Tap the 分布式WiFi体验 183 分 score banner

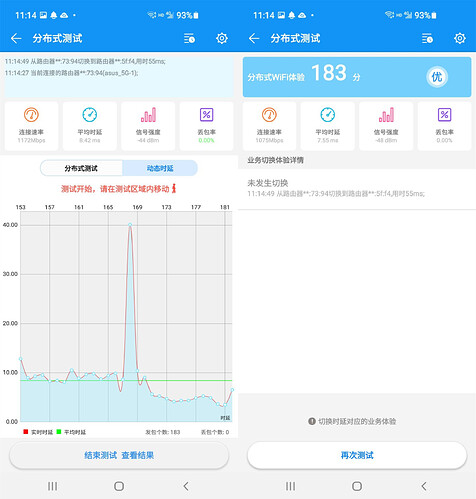pyautogui.click(x=357, y=77)
